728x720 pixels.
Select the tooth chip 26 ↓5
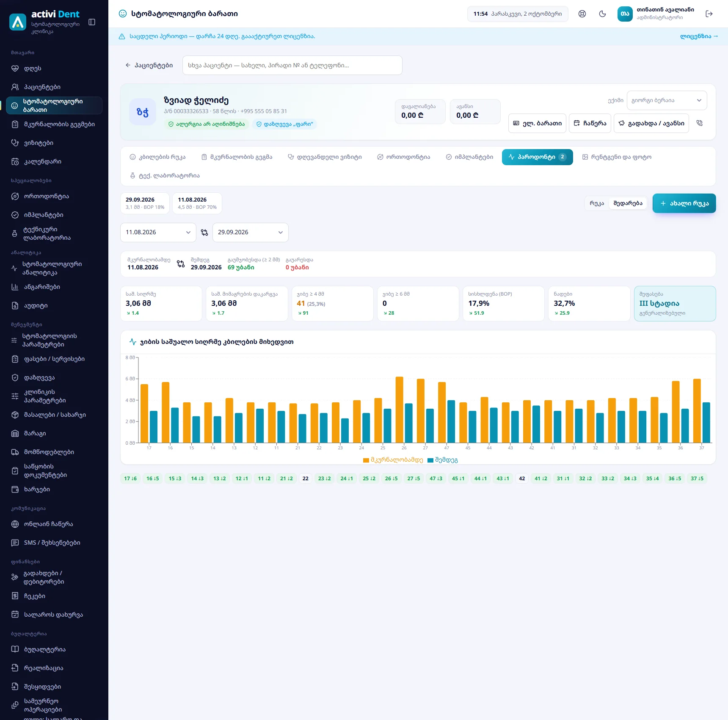tap(391, 479)
